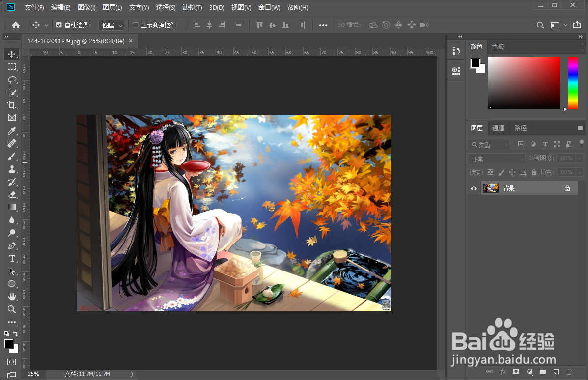588x380 pixels.
Task: Select the Horizontal Type tool
Action: tap(12, 259)
